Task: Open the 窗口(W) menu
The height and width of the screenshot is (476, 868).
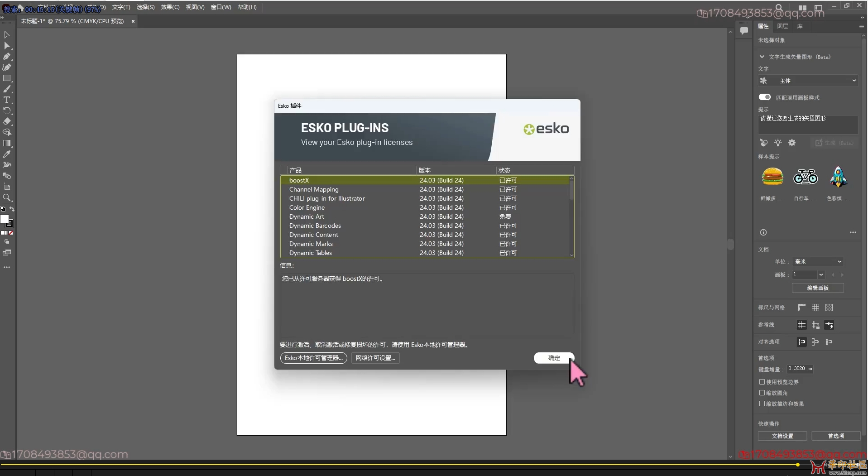Action: pos(221,7)
